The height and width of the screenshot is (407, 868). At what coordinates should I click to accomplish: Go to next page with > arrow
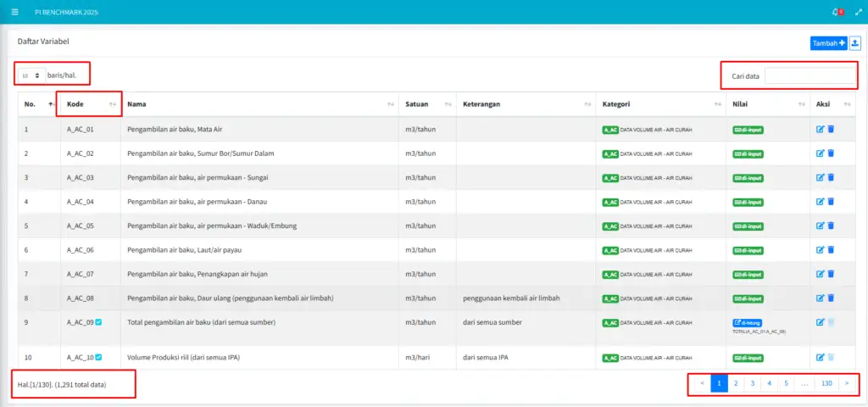[846, 383]
